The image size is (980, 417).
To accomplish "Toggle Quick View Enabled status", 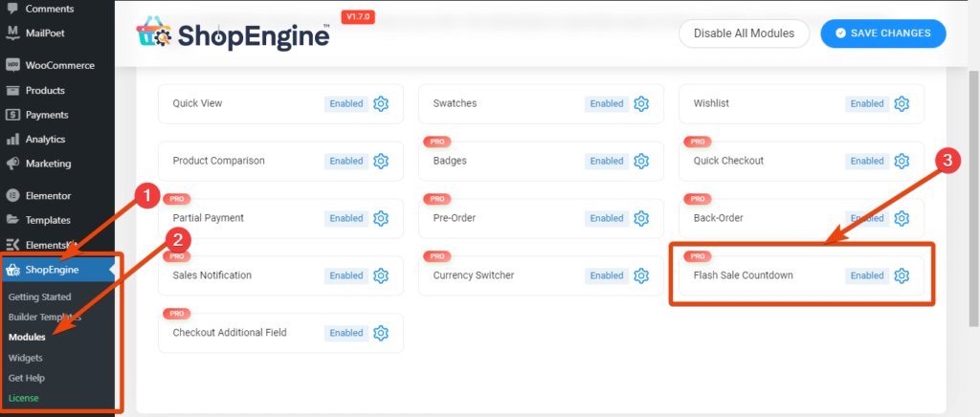I will [x=346, y=103].
